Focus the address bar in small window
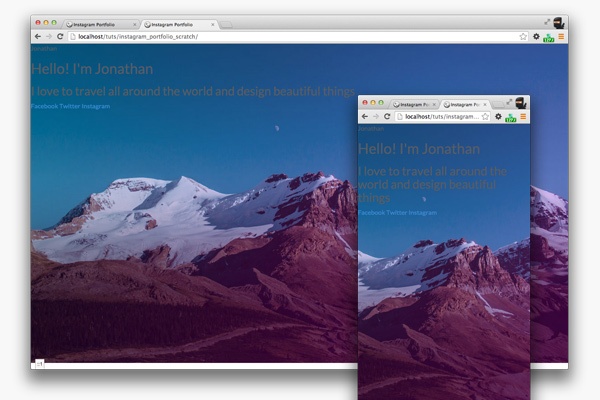 (x=443, y=116)
